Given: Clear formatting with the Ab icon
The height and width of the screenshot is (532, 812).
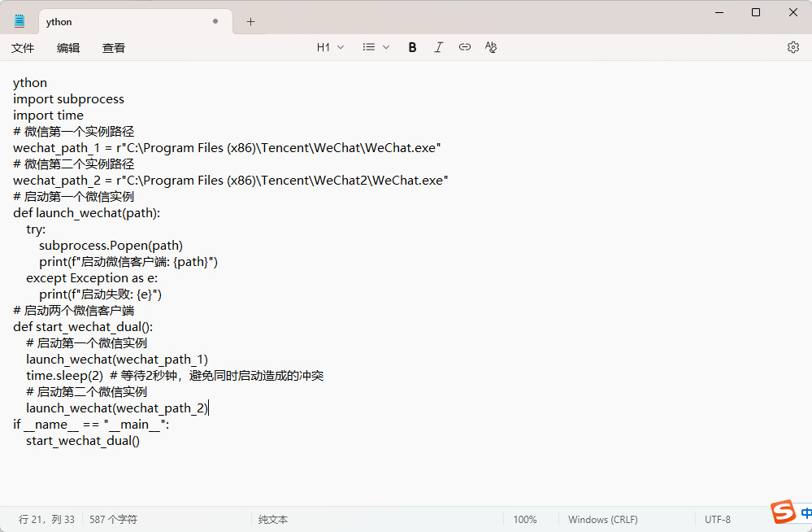Looking at the screenshot, I should click(490, 47).
